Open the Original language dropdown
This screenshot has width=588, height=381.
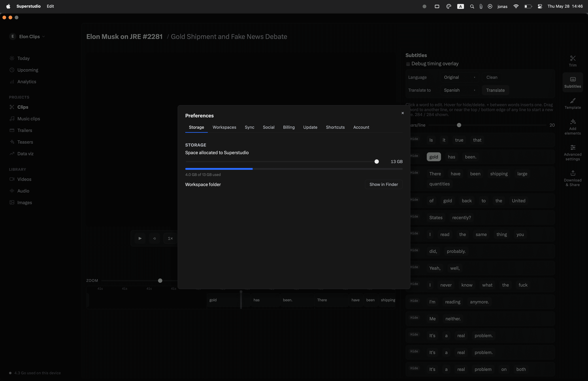(459, 77)
